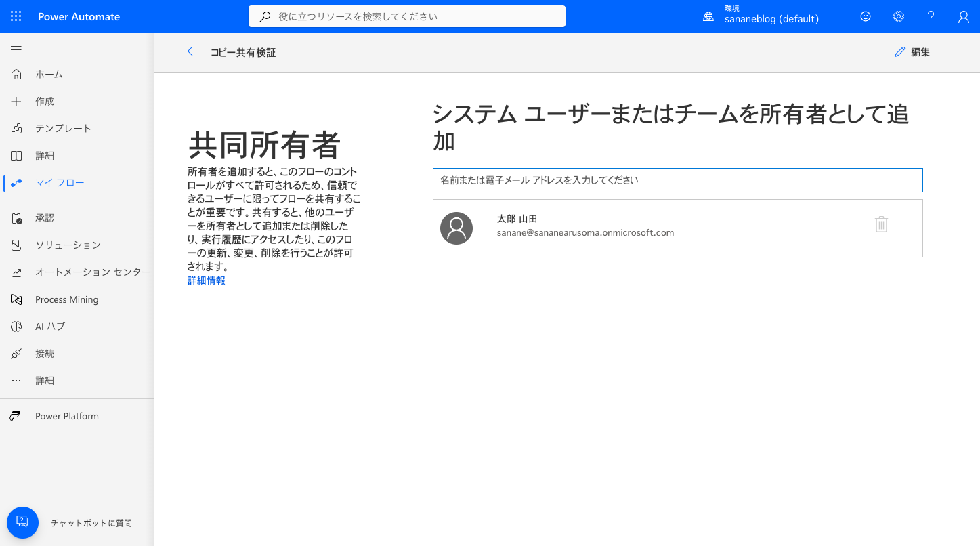This screenshot has width=980, height=546.
Task: Open the app launcher waffle icon
Action: click(x=16, y=16)
